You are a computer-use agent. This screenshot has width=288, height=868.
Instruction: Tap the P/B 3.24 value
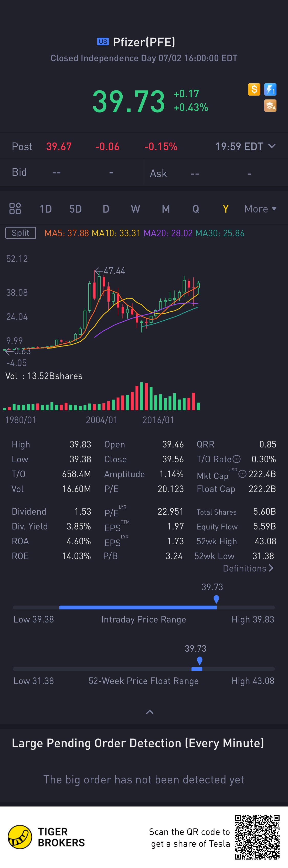coord(174,556)
